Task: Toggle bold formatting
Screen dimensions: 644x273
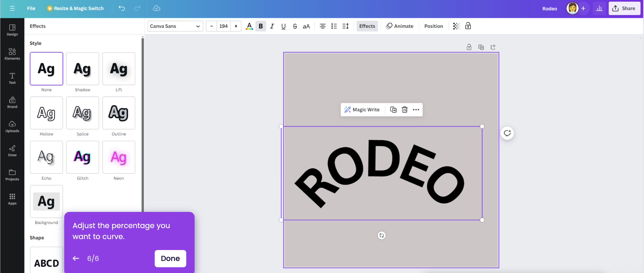Action: tap(260, 26)
